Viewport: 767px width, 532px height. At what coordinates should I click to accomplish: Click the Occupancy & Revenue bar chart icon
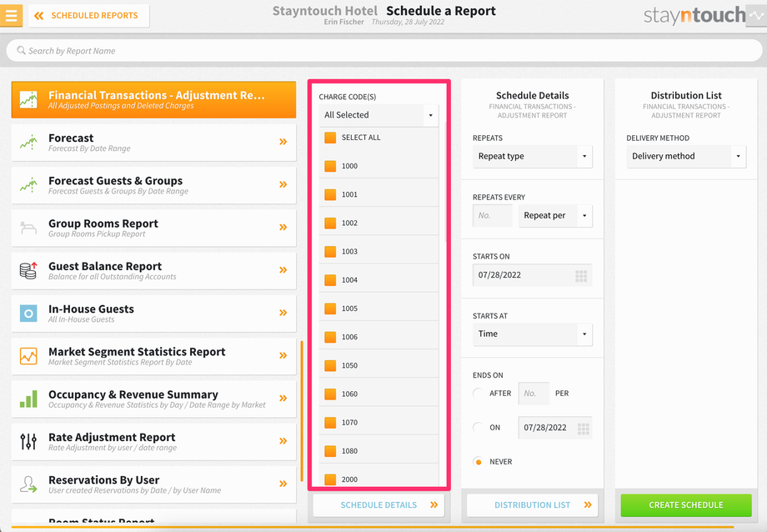click(28, 399)
